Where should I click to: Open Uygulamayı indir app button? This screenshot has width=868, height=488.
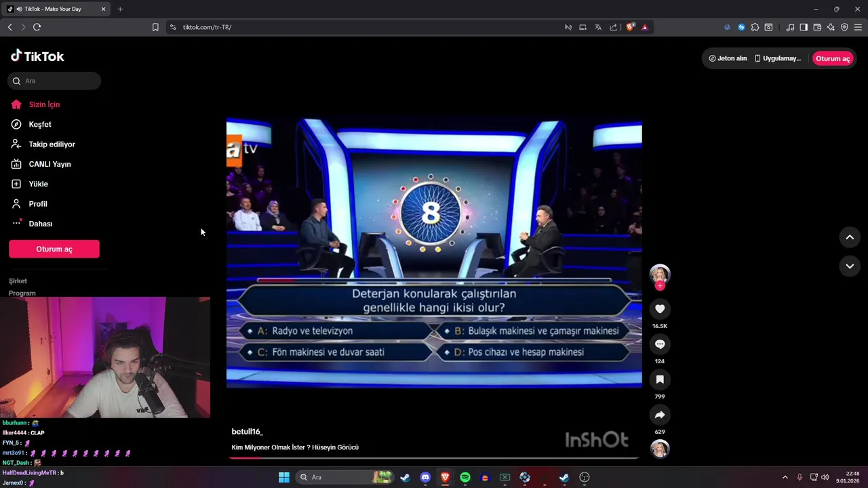pyautogui.click(x=778, y=58)
